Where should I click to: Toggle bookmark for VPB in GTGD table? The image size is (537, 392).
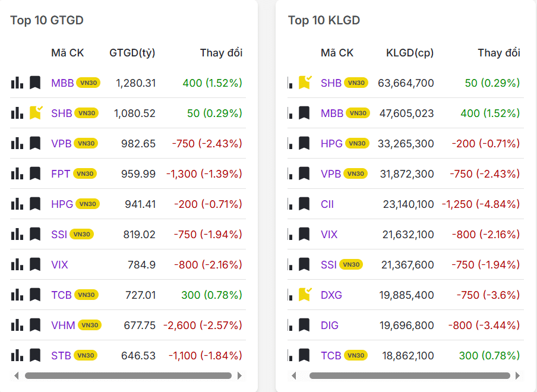coord(35,143)
